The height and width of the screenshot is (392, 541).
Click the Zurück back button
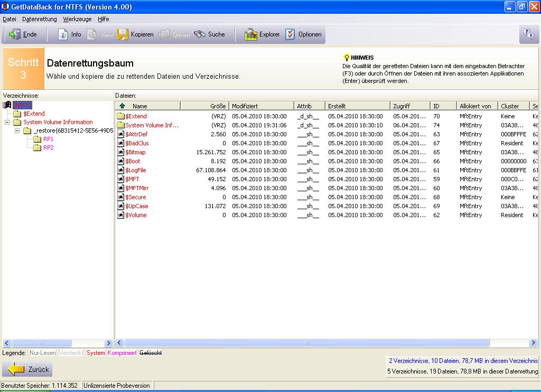[27, 369]
